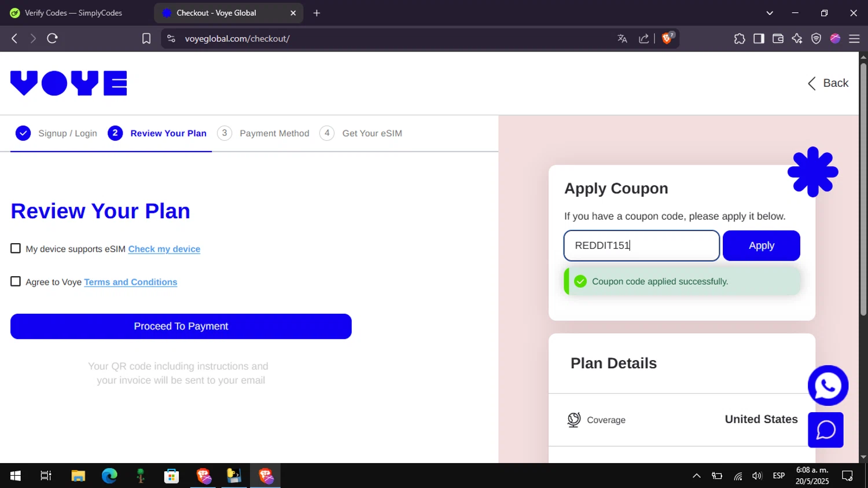868x488 pixels.
Task: Open a new browser tab
Action: coord(317,13)
